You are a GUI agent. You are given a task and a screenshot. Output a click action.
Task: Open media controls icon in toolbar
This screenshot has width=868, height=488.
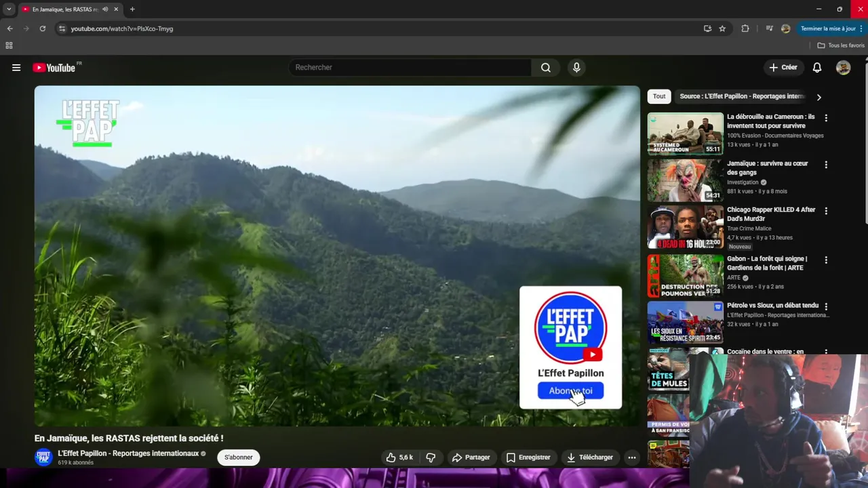click(769, 28)
